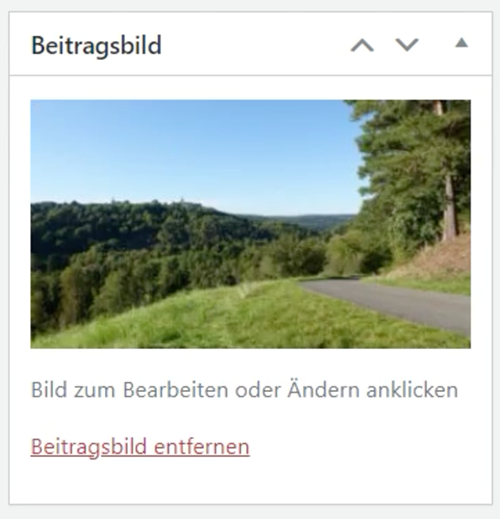Click the empty header space beside the Beitragsbild title
This screenshot has height=519, width=500.
pyautogui.click(x=253, y=45)
